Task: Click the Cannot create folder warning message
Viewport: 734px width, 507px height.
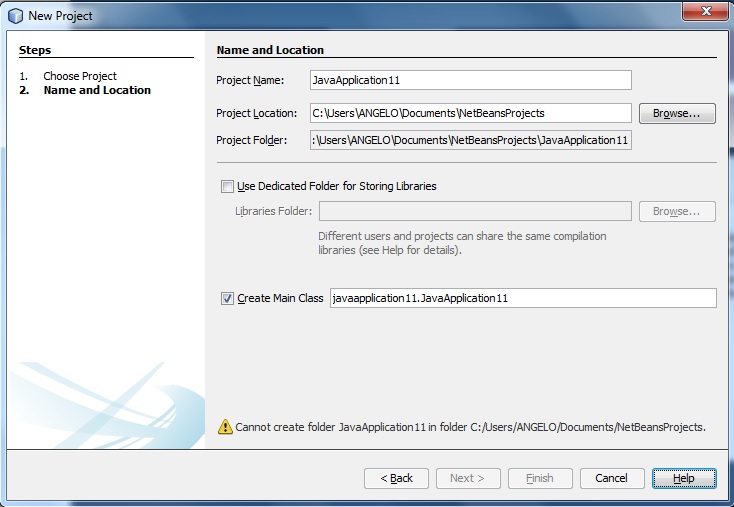Action: click(x=470, y=427)
